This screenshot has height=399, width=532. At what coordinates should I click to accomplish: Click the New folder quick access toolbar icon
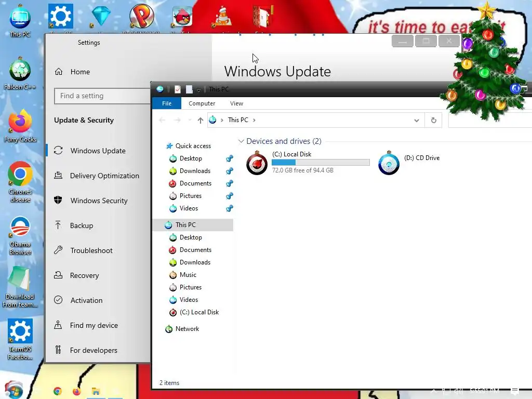click(189, 89)
